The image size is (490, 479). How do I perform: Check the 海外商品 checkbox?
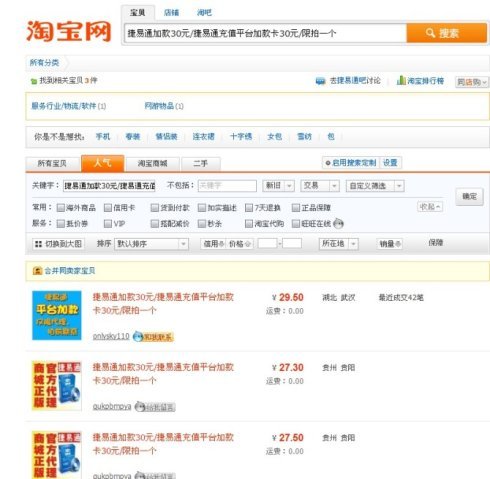(60, 208)
